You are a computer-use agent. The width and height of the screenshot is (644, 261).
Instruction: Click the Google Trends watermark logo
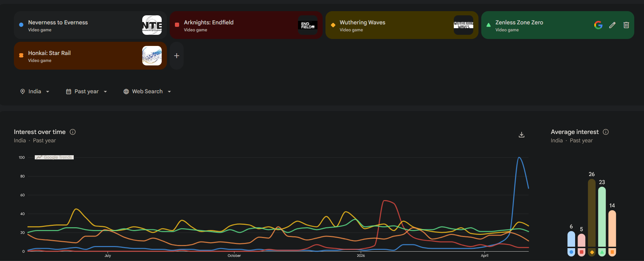tap(54, 157)
